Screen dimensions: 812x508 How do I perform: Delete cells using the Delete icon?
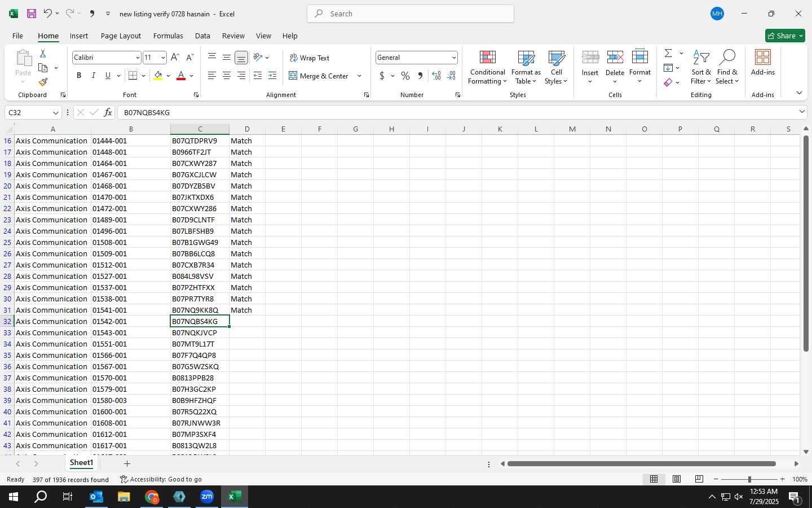tap(615, 58)
